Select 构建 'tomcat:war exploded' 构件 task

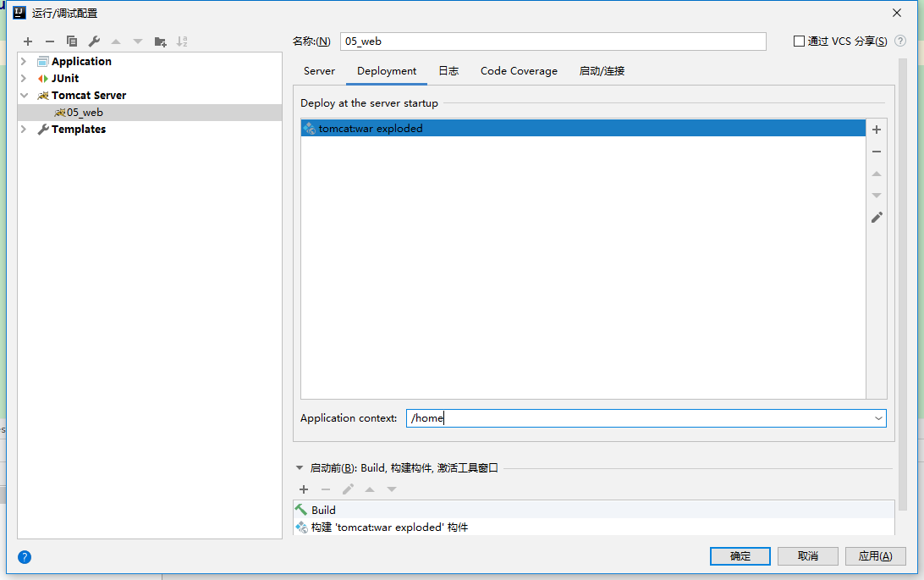tap(593, 527)
